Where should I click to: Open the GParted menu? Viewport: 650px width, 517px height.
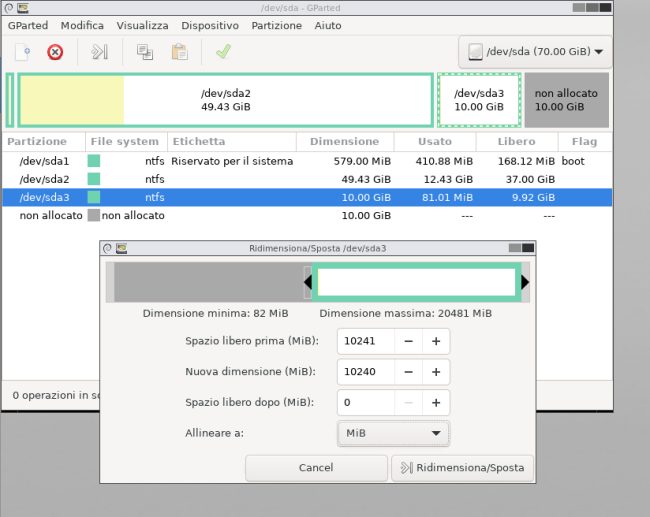[28, 25]
